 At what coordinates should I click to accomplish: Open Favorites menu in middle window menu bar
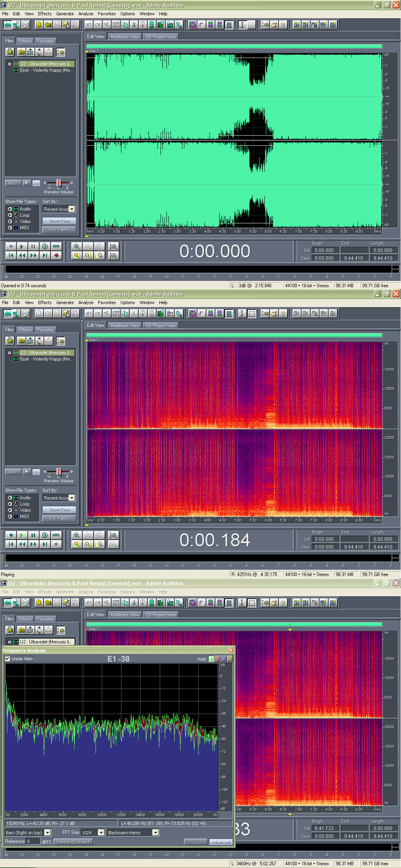click(107, 303)
